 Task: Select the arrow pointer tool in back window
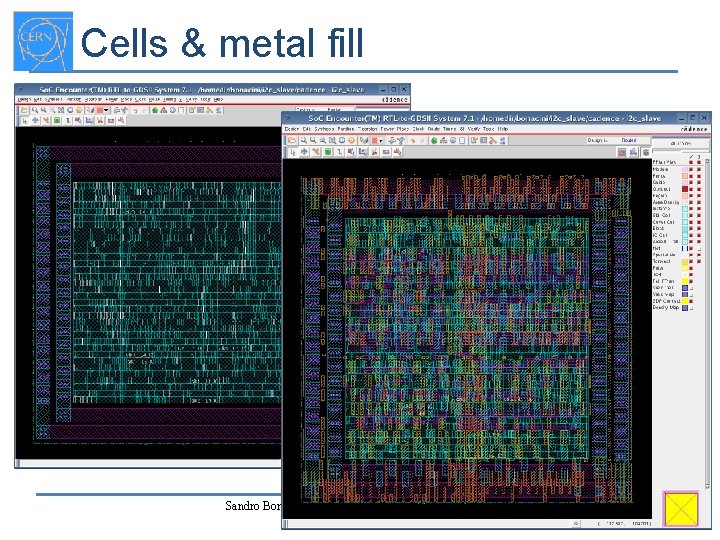coord(24,121)
